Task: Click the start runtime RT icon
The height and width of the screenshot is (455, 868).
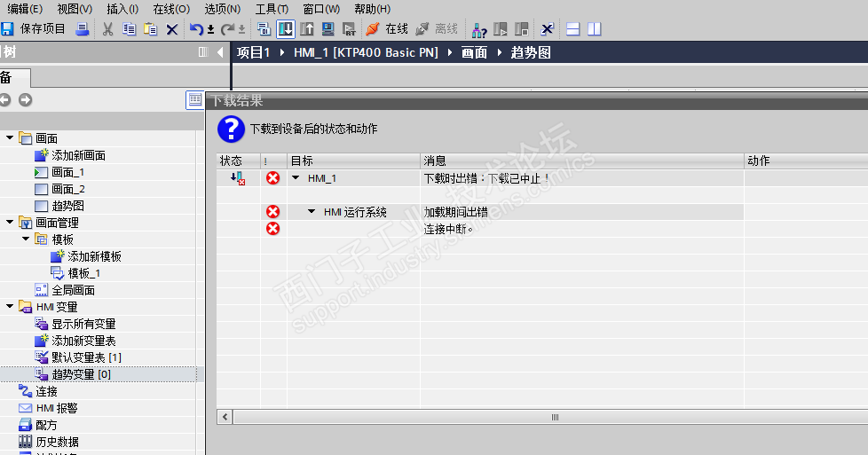Action: click(349, 28)
